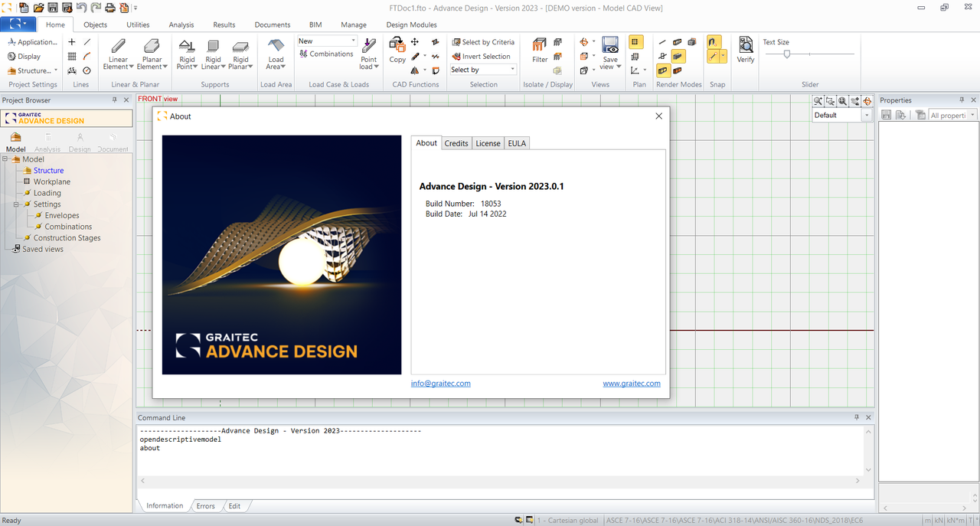Pin the Project Browser panel
This screenshot has width=980, height=526.
tap(115, 100)
